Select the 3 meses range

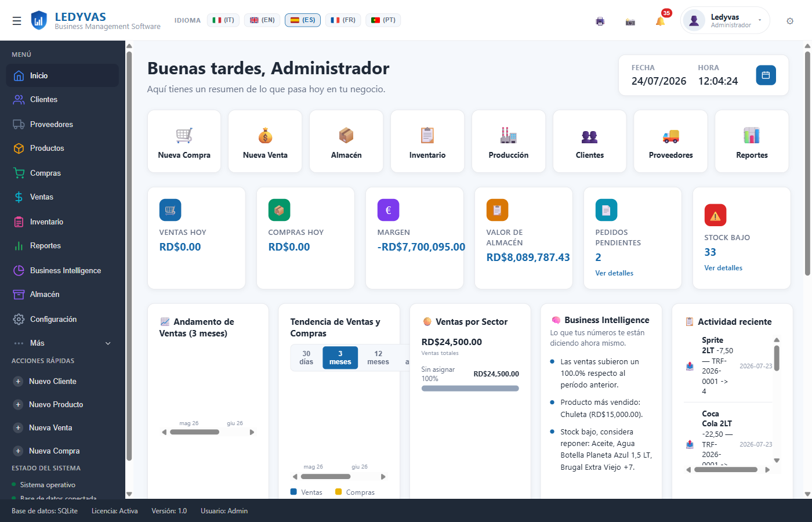click(340, 358)
